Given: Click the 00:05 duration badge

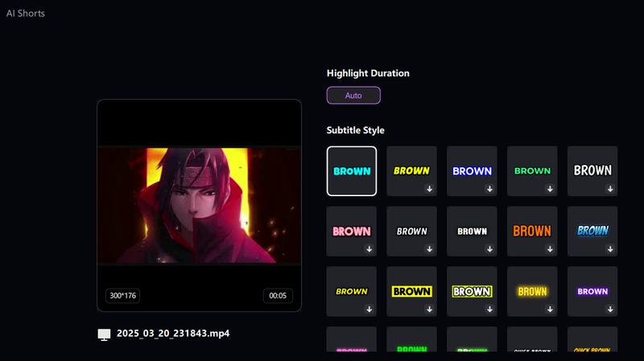Looking at the screenshot, I should pyautogui.click(x=278, y=295).
